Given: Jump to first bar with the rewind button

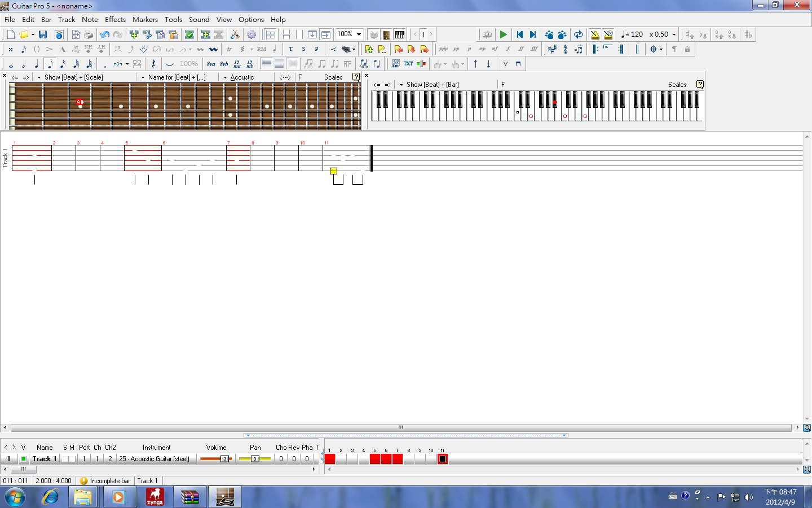Looking at the screenshot, I should tap(519, 34).
